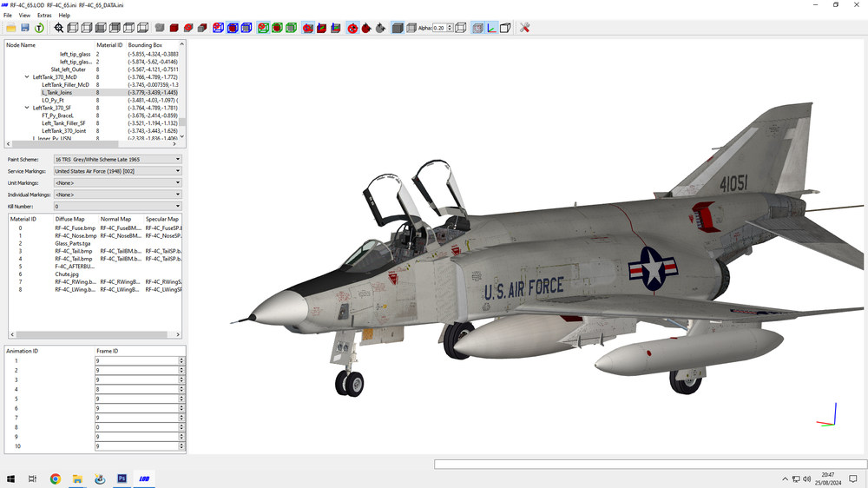Screen dimensions: 868x488
Task: Open the Help menu
Action: point(64,16)
